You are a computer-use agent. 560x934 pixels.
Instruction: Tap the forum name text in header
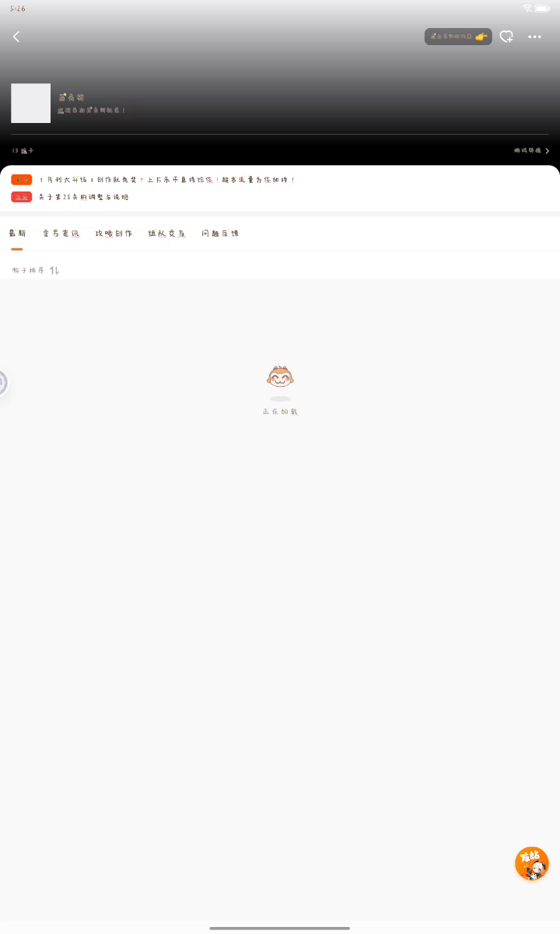(71, 97)
